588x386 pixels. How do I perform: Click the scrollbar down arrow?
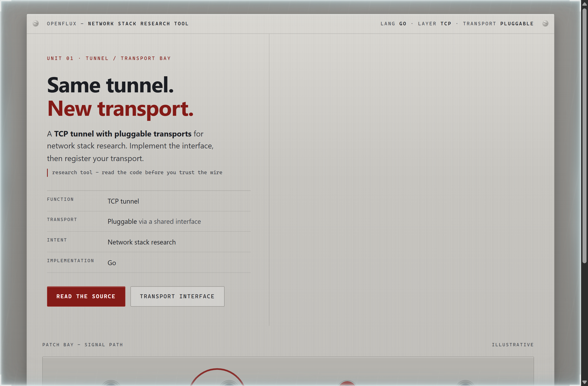[x=584, y=382]
